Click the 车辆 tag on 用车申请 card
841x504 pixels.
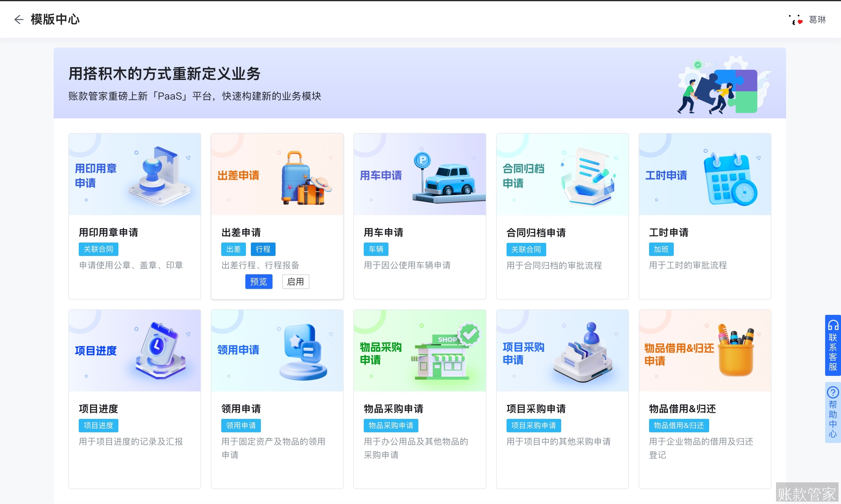pyautogui.click(x=376, y=249)
